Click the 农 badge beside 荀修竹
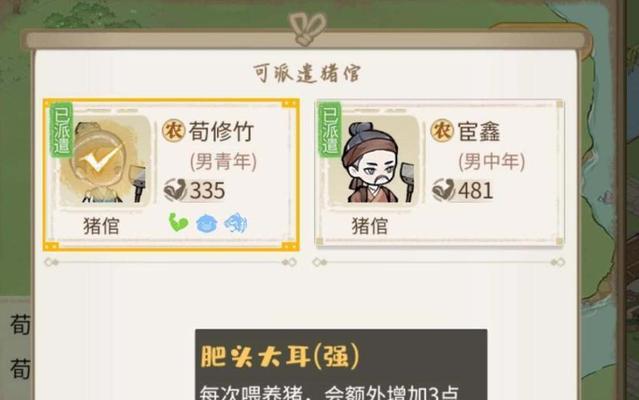The height and width of the screenshot is (400, 639). click(x=174, y=131)
